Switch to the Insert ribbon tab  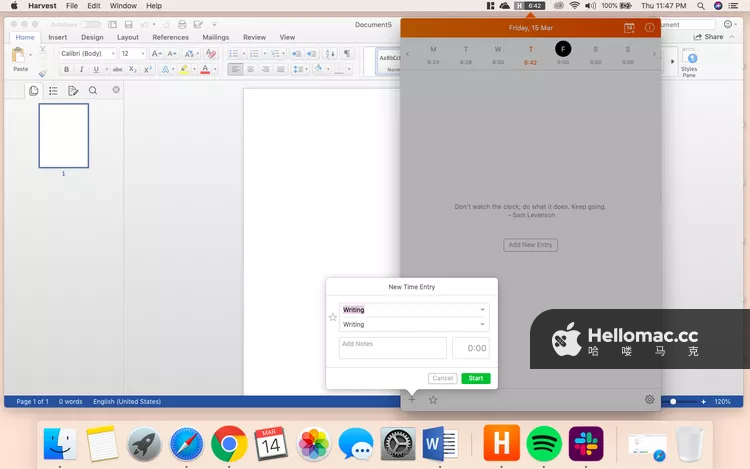57,37
